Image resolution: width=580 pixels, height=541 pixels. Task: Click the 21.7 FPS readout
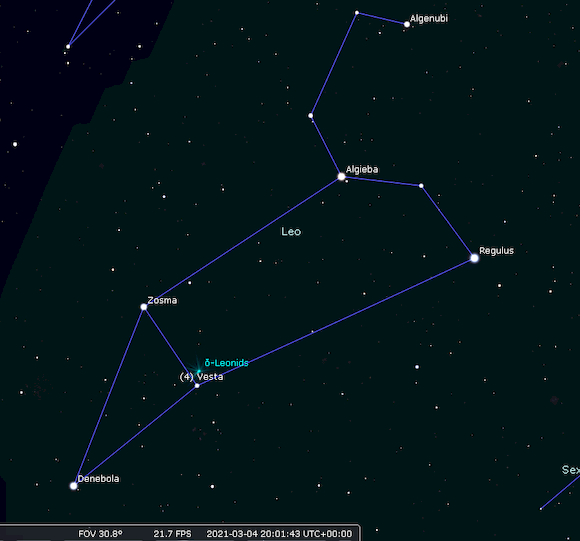(172, 534)
